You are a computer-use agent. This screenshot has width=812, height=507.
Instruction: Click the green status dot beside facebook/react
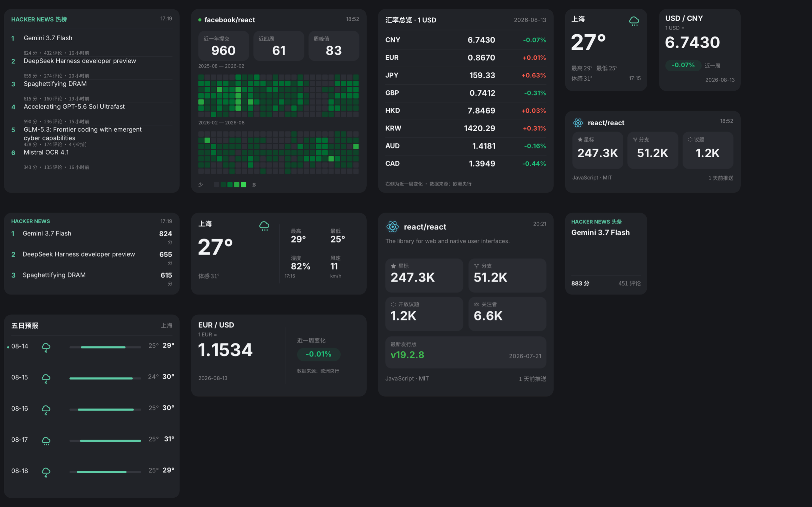200,20
